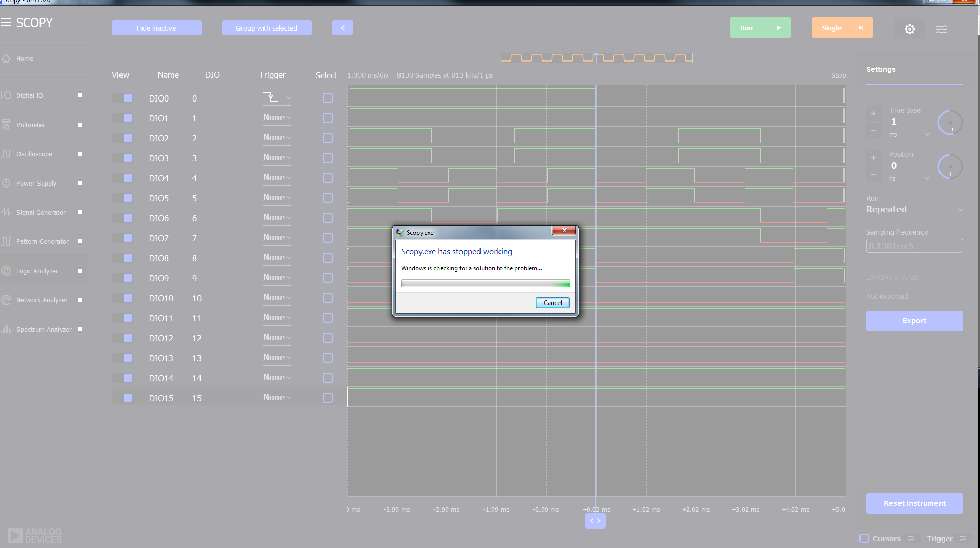This screenshot has width=980, height=548.
Task: Click the Network Analyzer instrument icon
Action: 6,300
